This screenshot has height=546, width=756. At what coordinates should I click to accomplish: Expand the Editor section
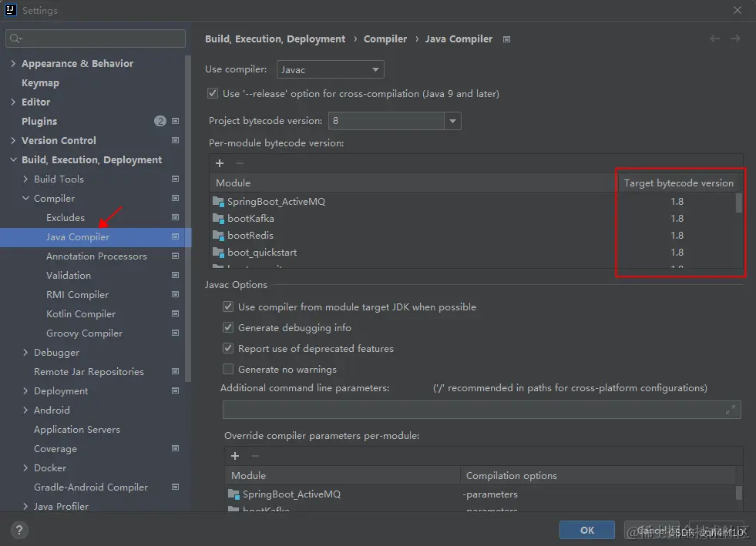tap(13, 102)
